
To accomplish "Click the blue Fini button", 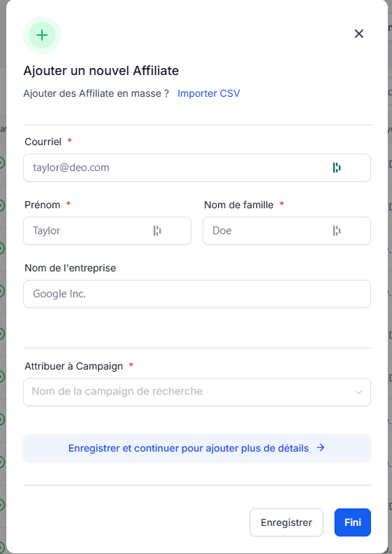I will click(x=353, y=522).
